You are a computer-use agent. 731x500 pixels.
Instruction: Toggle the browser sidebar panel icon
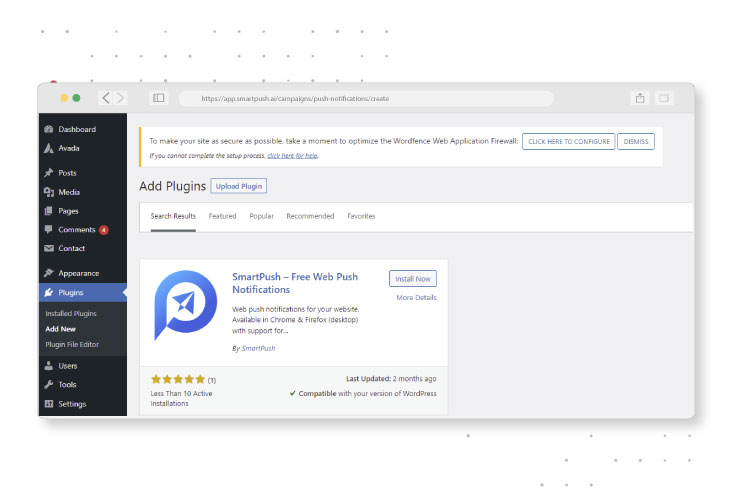(x=159, y=98)
